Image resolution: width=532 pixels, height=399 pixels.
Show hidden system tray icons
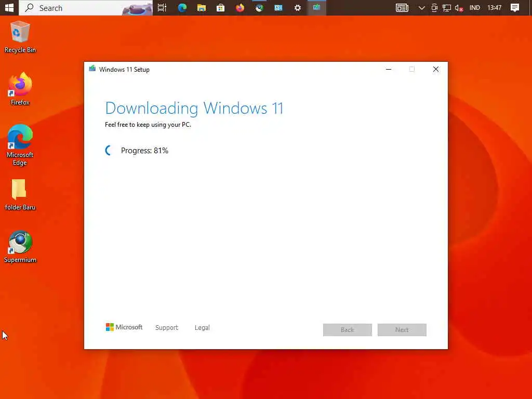pos(421,8)
